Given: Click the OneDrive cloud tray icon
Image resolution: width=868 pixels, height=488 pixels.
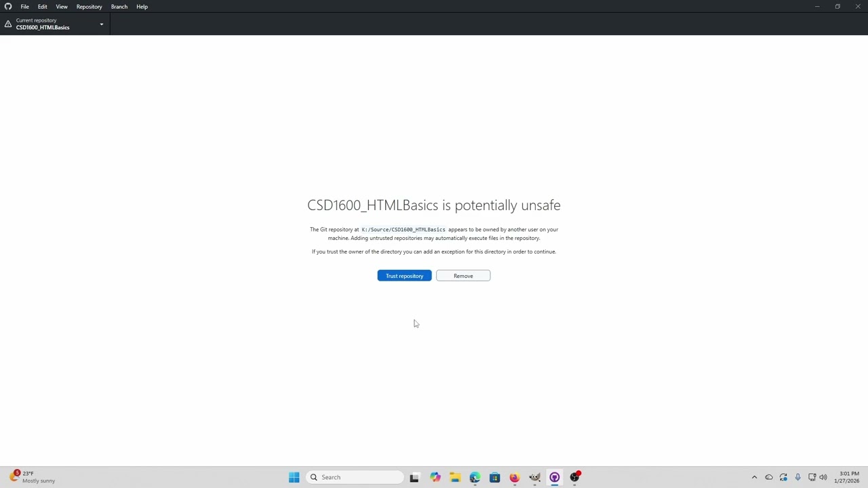Looking at the screenshot, I should (769, 477).
